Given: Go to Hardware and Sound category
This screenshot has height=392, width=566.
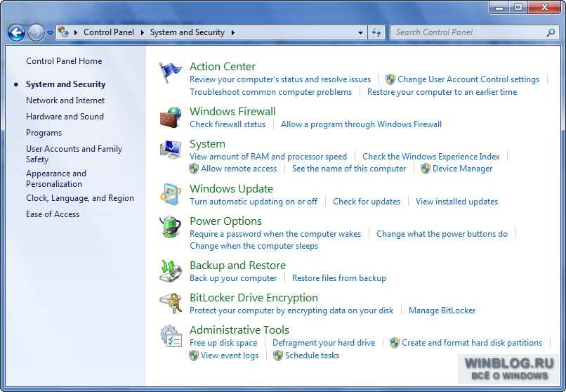Looking at the screenshot, I should [65, 117].
